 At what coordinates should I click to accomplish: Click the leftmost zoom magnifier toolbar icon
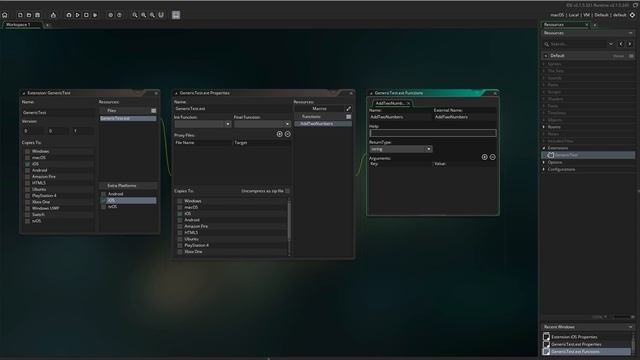(135, 15)
